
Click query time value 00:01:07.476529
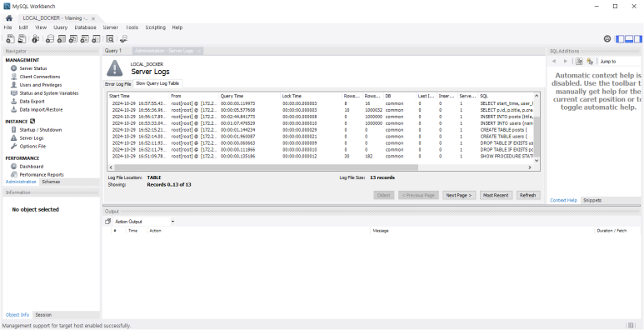coord(237,123)
